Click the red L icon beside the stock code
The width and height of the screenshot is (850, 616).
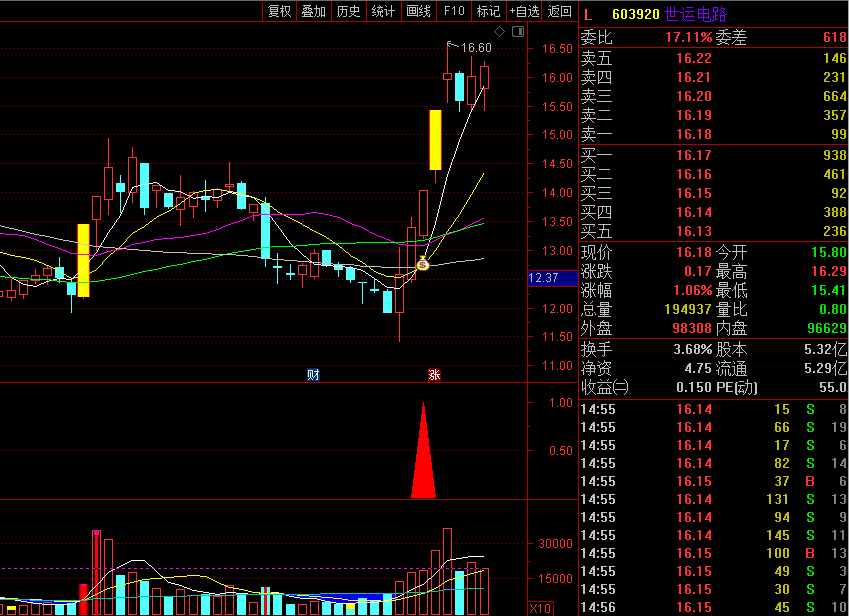click(588, 15)
